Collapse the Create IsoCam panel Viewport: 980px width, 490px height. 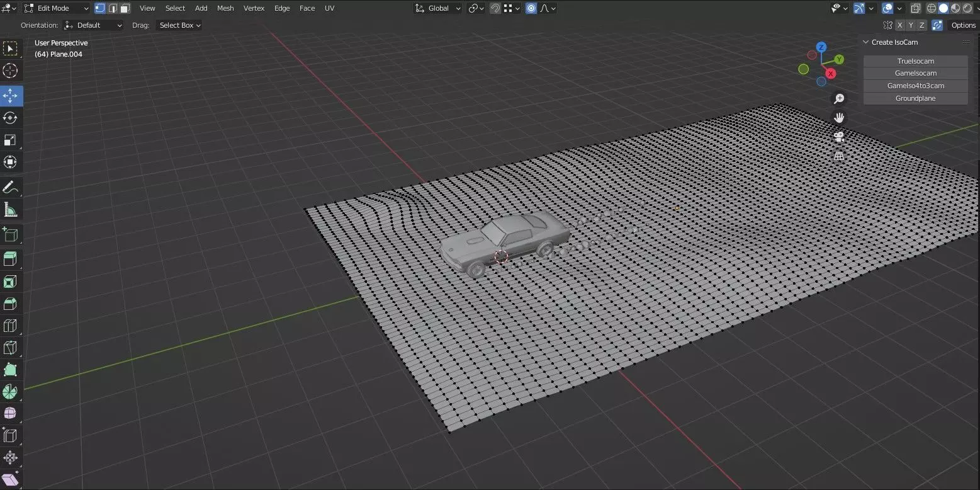pyautogui.click(x=865, y=42)
